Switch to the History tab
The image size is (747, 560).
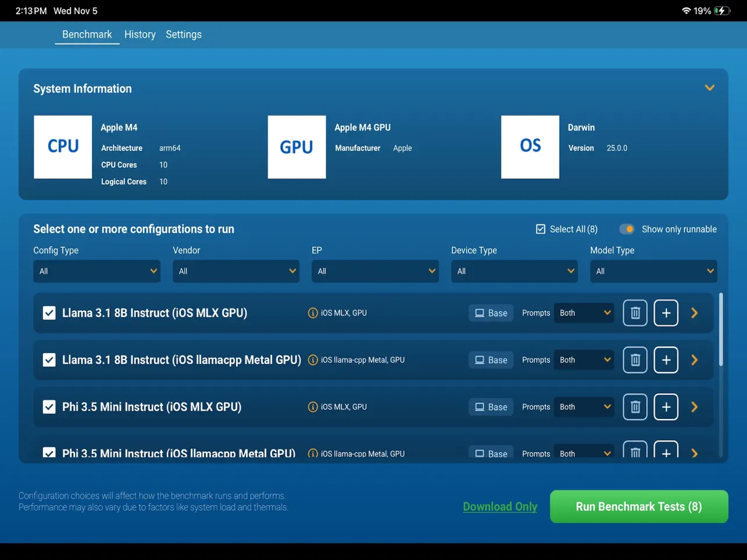coord(140,34)
